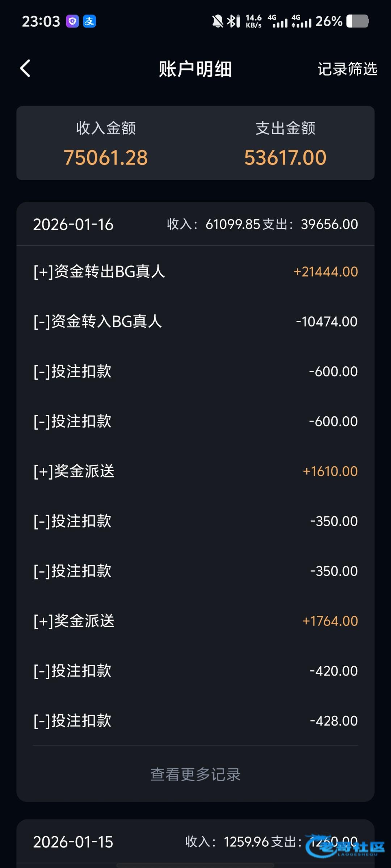391x868 pixels.
Task: Tap the back arrow icon
Action: [x=25, y=68]
